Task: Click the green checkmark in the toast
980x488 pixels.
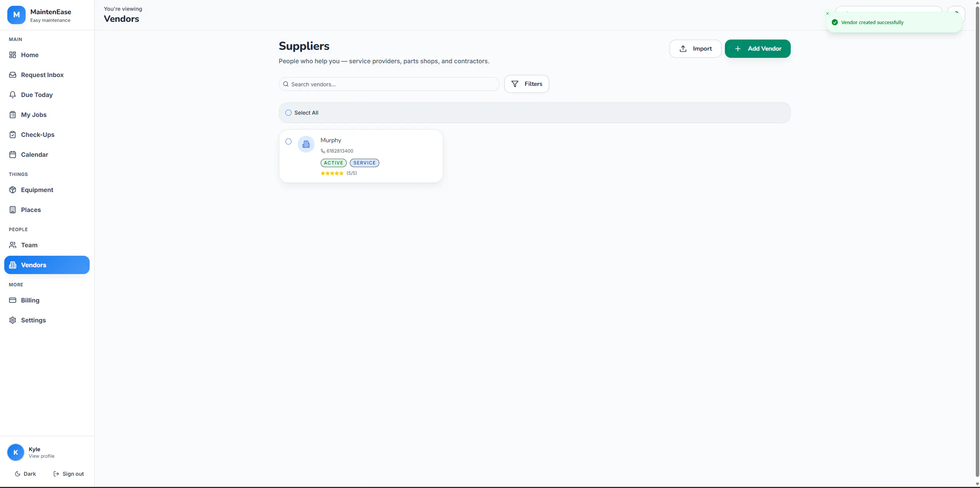Action: tap(835, 22)
